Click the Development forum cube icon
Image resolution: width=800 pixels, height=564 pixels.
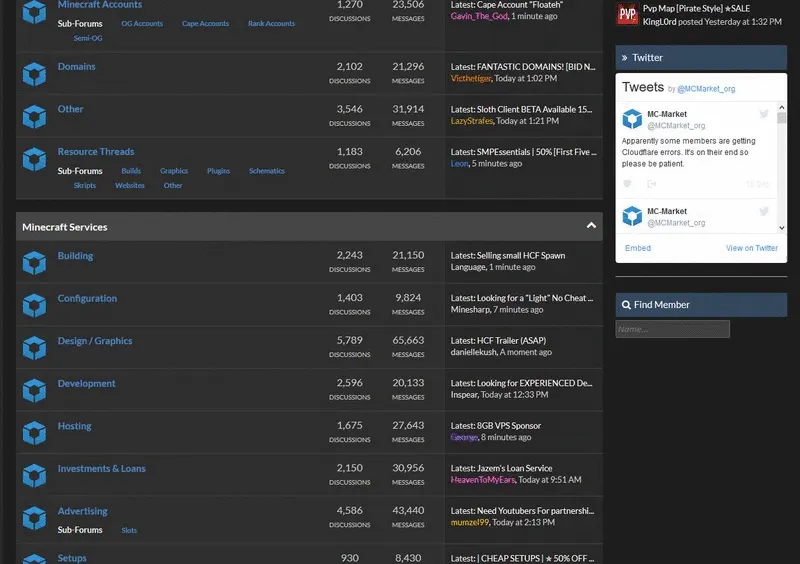(x=34, y=390)
